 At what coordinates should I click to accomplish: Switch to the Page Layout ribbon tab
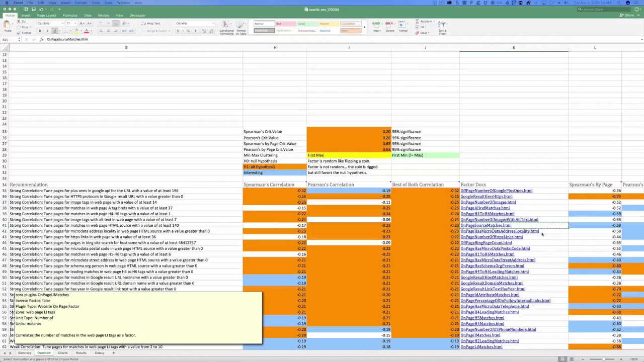pyautogui.click(x=46, y=16)
